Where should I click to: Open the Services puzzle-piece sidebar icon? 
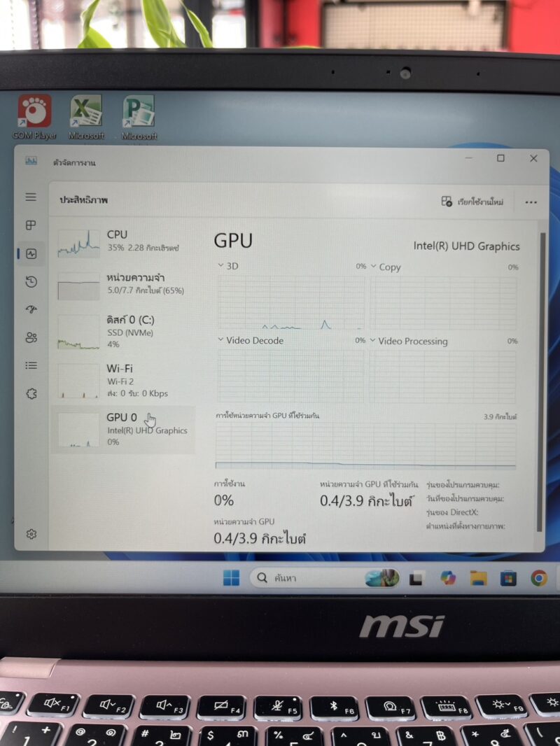tap(31, 393)
